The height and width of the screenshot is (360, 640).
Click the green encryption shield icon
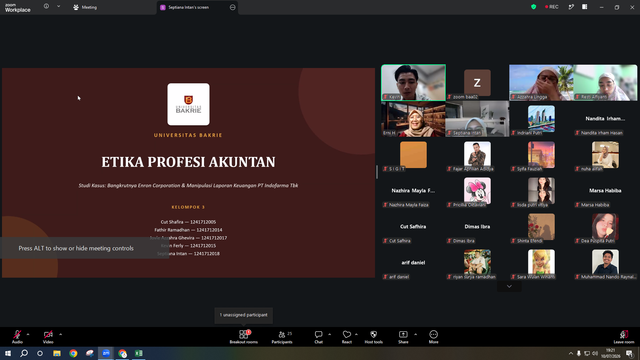533,7
